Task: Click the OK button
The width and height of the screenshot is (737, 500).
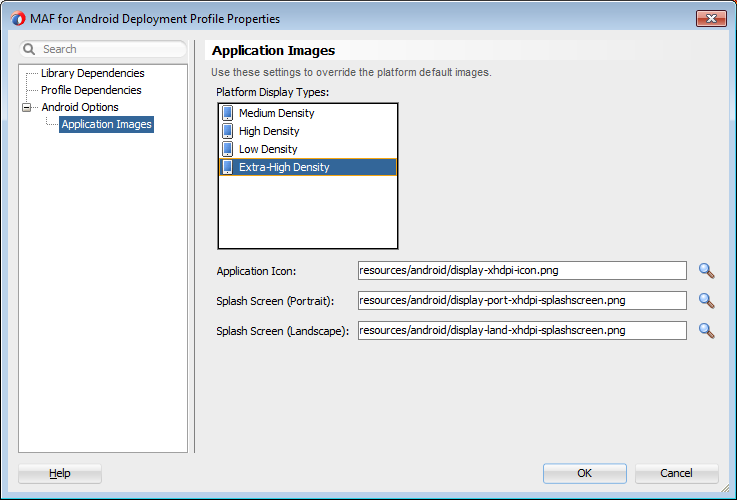Action: pyautogui.click(x=585, y=473)
